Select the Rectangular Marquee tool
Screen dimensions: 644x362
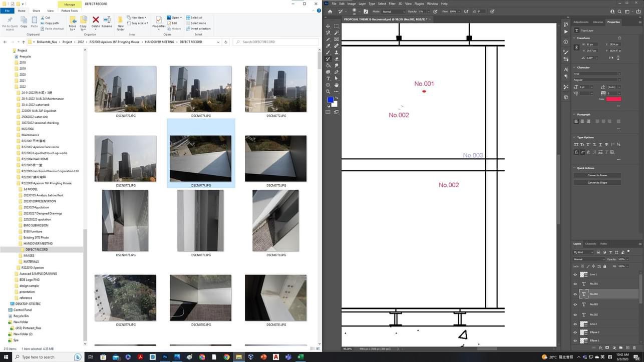336,26
